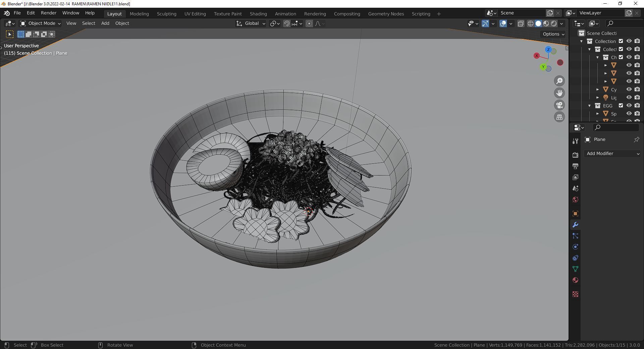Viewport: 644px width, 349px height.
Task: Switch to wireframe viewport shading
Action: tap(531, 23)
